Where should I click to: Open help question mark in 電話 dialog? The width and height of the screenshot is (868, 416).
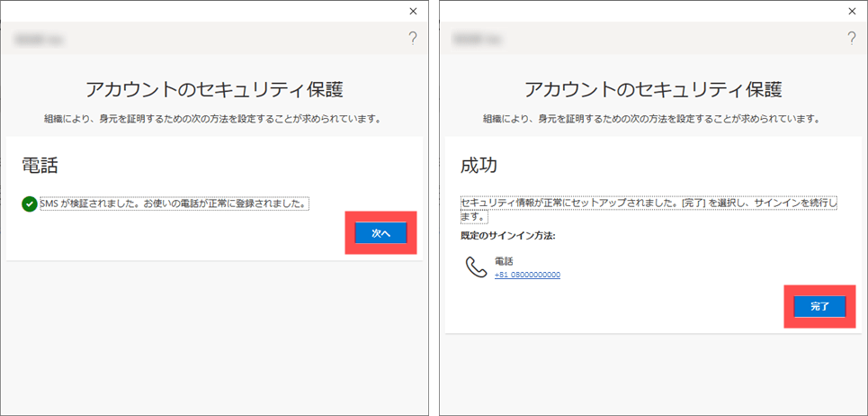[x=413, y=39]
